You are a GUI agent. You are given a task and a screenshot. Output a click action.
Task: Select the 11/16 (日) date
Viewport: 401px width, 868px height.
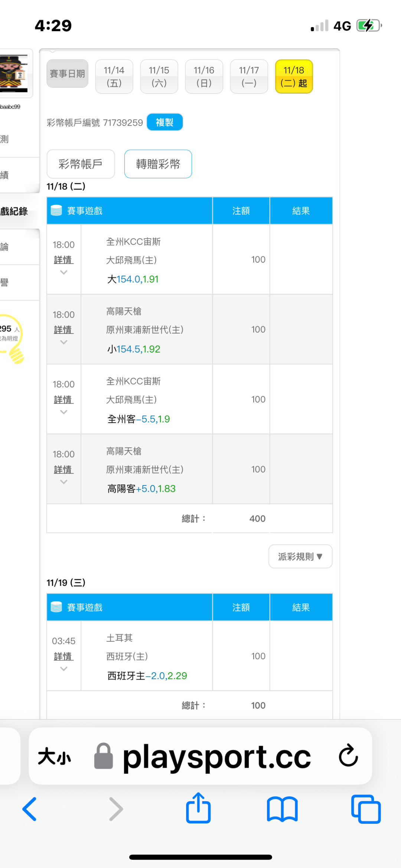click(x=204, y=76)
